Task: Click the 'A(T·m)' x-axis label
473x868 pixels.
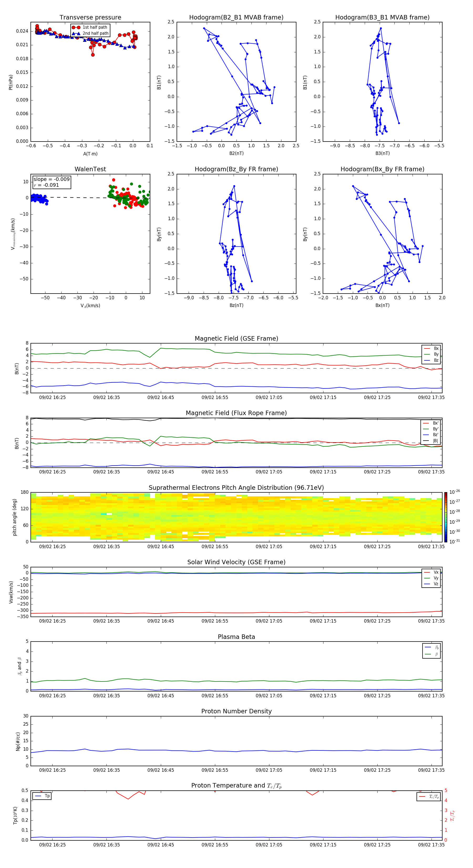Action: (90, 154)
